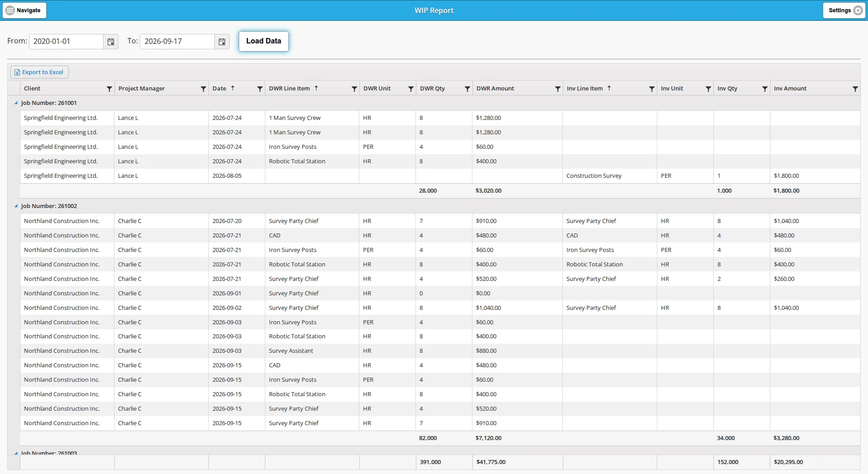Open the DWR Amount column filter
The height and width of the screenshot is (474, 868).
click(558, 89)
